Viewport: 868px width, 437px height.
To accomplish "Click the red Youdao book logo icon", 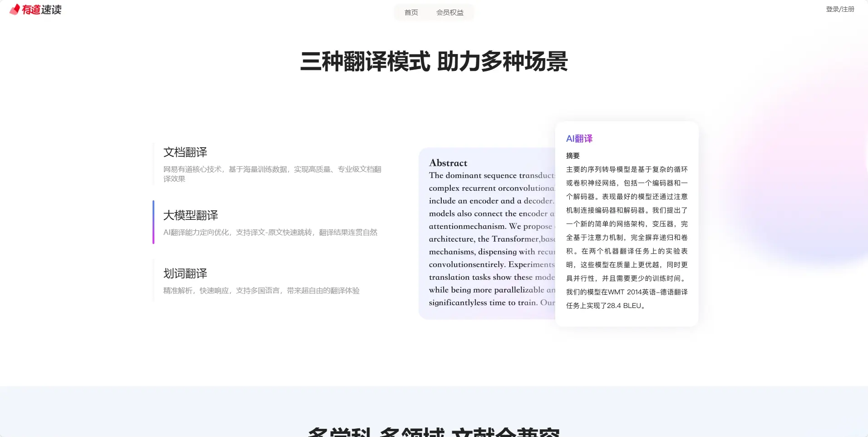I will 14,10.
